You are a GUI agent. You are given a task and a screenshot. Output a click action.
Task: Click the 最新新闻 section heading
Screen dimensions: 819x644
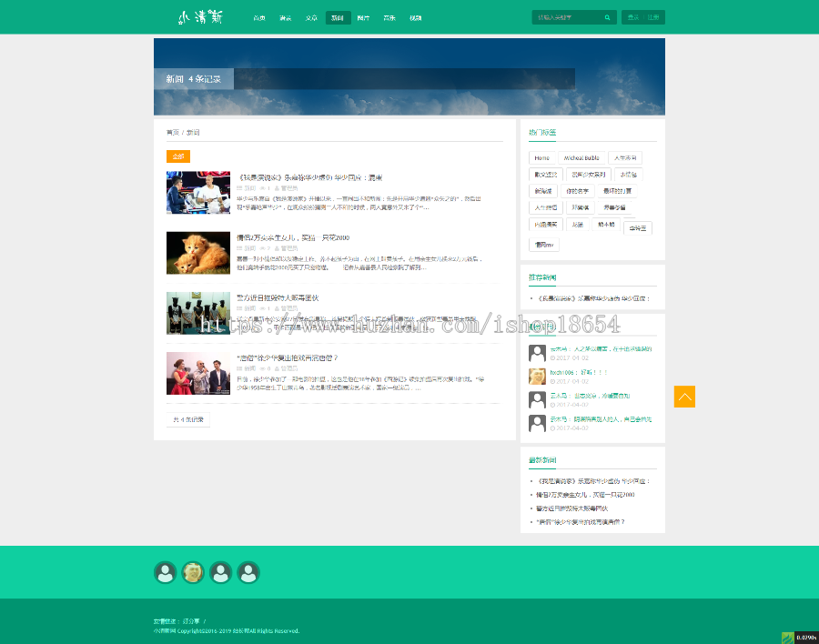tap(542, 460)
